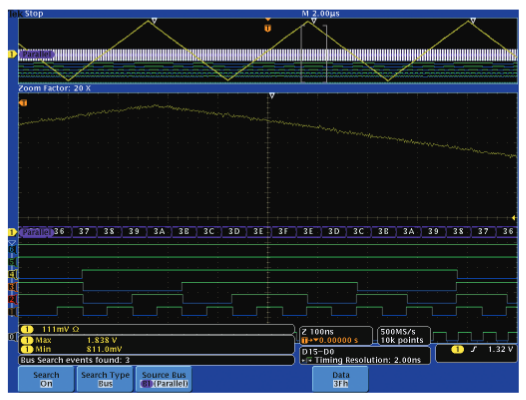Click the digital channel 6 label
The image size is (526, 400).
(x=12, y=249)
